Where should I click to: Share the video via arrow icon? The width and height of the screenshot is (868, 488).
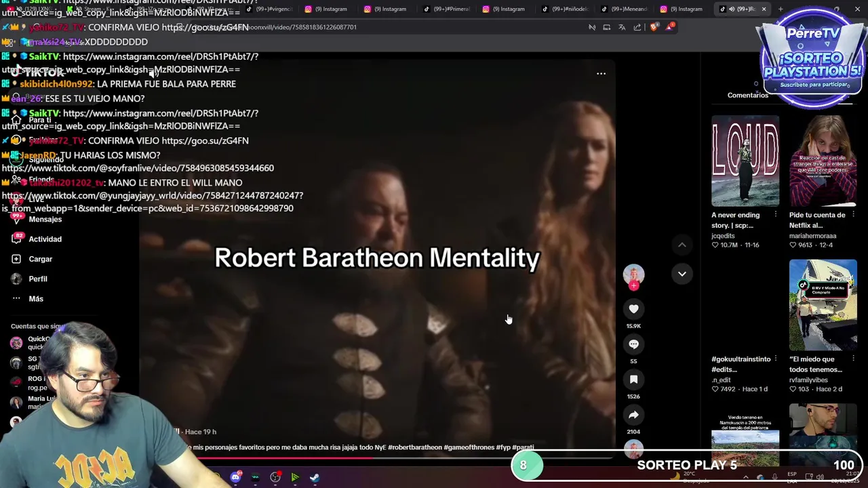click(633, 415)
